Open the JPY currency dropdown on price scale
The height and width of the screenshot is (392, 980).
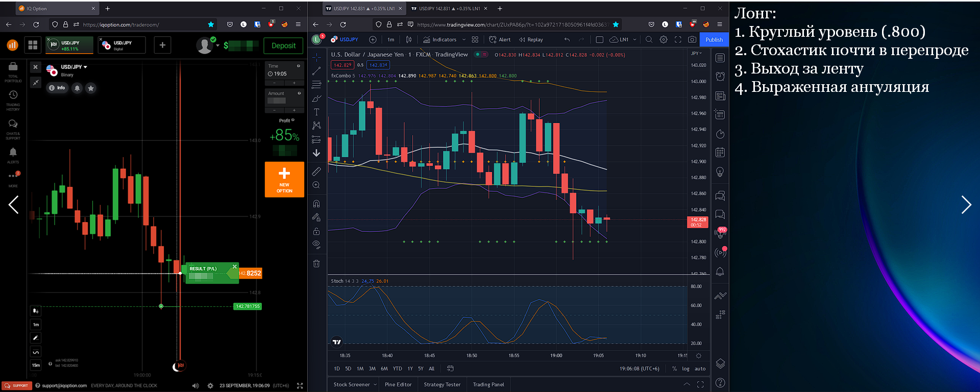(x=697, y=53)
